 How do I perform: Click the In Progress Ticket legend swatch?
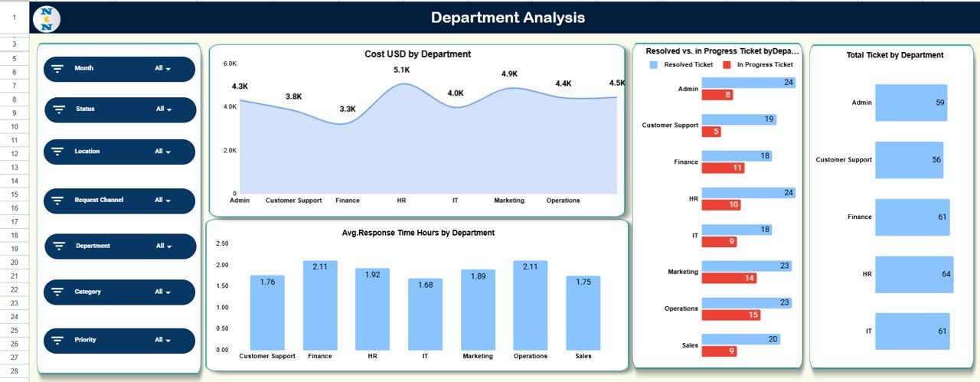(727, 65)
